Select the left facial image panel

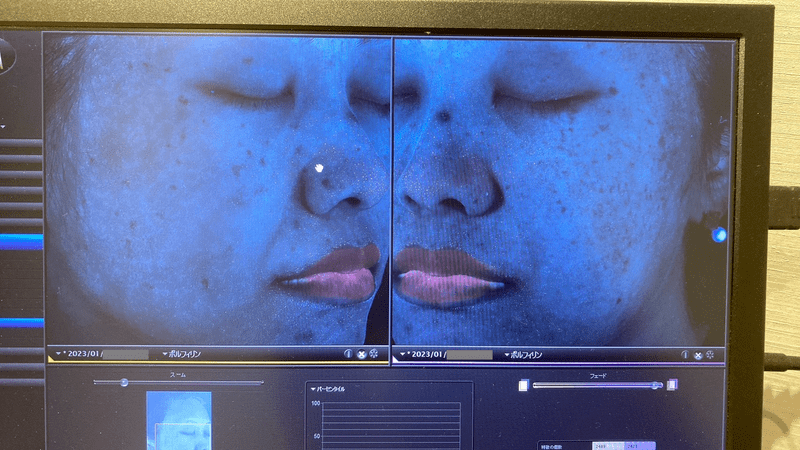(x=215, y=190)
